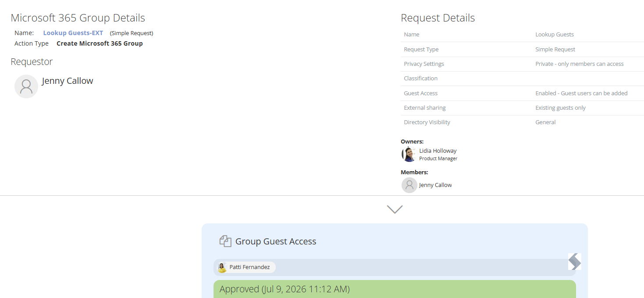This screenshot has width=644, height=298.
Task: Click Private - only members can access value
Action: click(x=579, y=64)
